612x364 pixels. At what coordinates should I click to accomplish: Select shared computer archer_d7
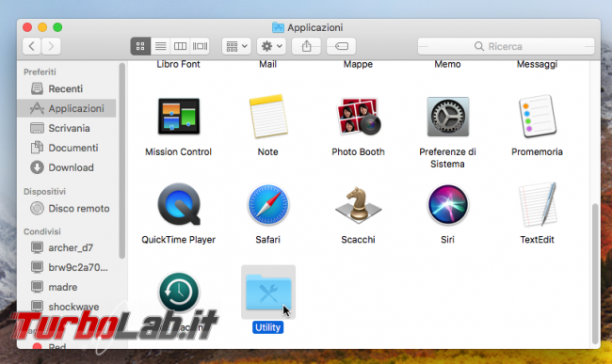[66, 248]
